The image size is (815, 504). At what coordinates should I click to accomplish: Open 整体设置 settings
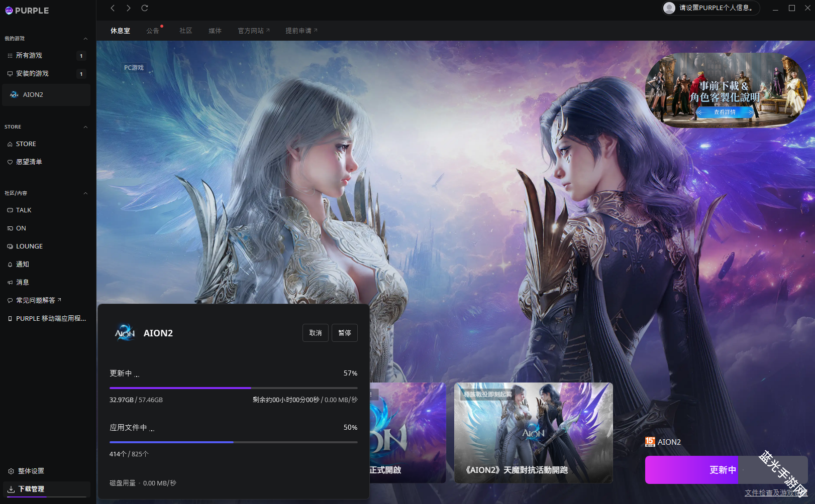[x=31, y=471]
